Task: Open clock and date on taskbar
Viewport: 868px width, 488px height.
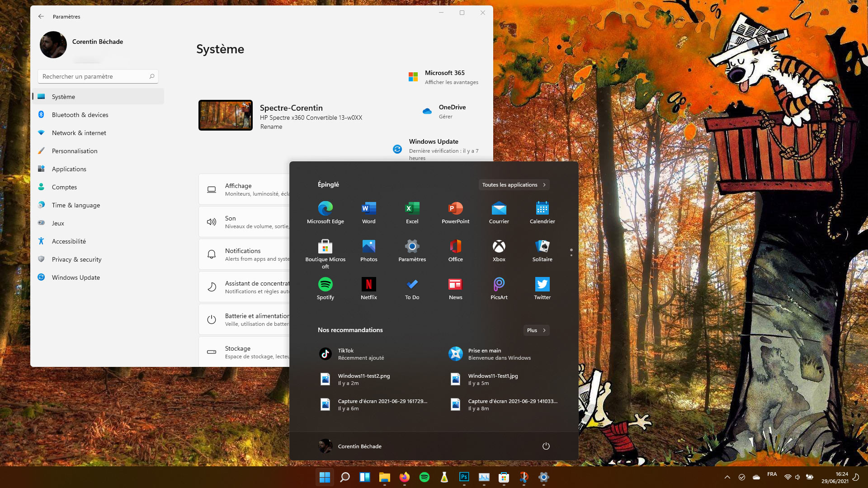Action: [x=835, y=477]
